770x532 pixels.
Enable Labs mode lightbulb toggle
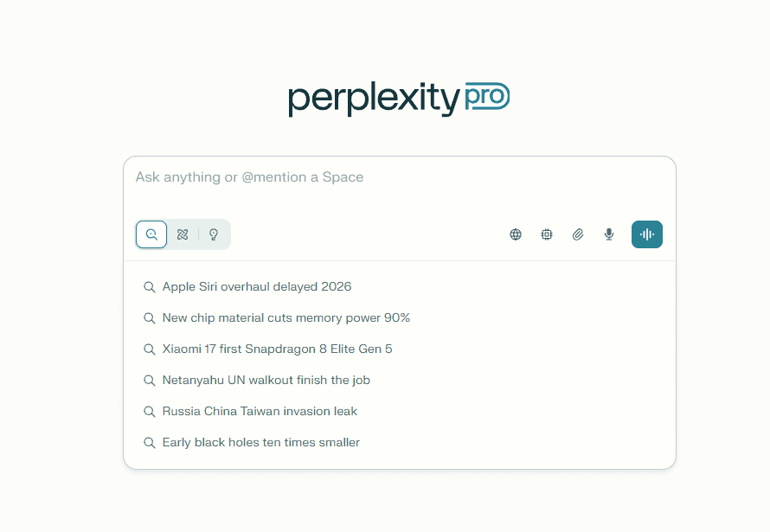pos(214,234)
